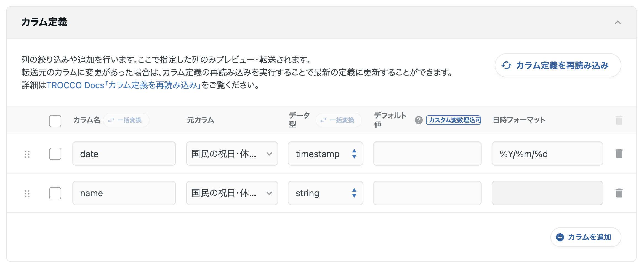The height and width of the screenshot is (268, 644).
Task: Click 一括変換 next to カラム名
Action: [126, 120]
